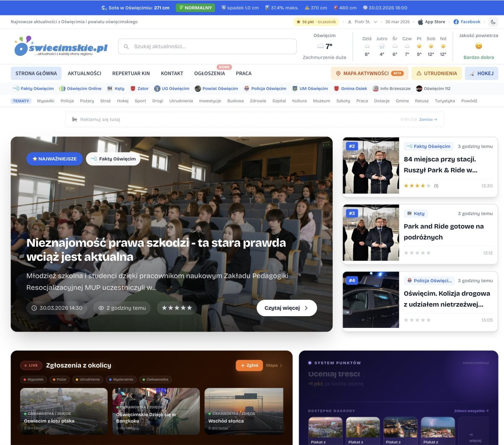Expand the Mapa link in reports panel
The image size is (504, 445).
coord(274,366)
